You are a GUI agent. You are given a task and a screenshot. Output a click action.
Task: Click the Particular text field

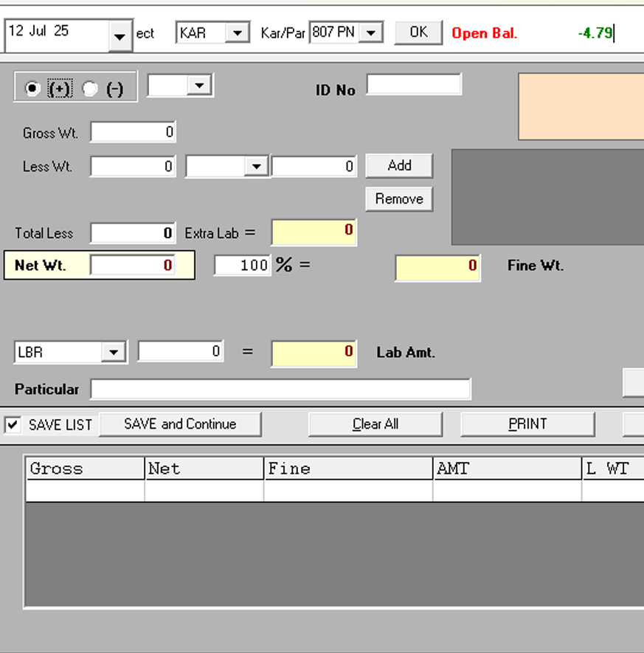point(280,389)
